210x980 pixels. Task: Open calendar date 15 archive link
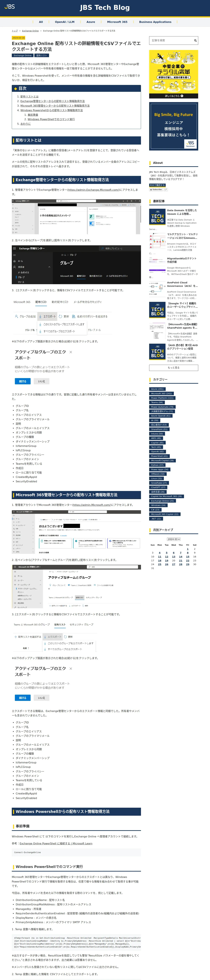point(188,557)
